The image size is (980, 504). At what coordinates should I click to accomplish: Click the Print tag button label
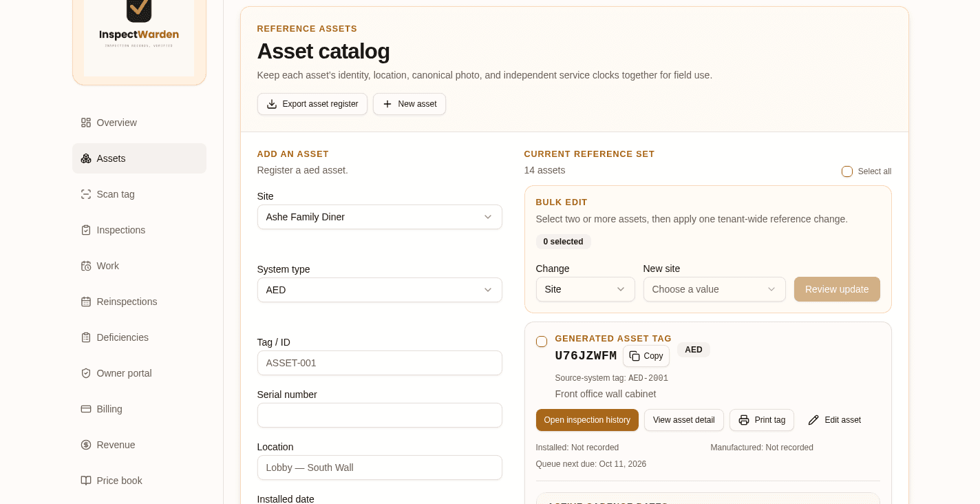click(770, 420)
